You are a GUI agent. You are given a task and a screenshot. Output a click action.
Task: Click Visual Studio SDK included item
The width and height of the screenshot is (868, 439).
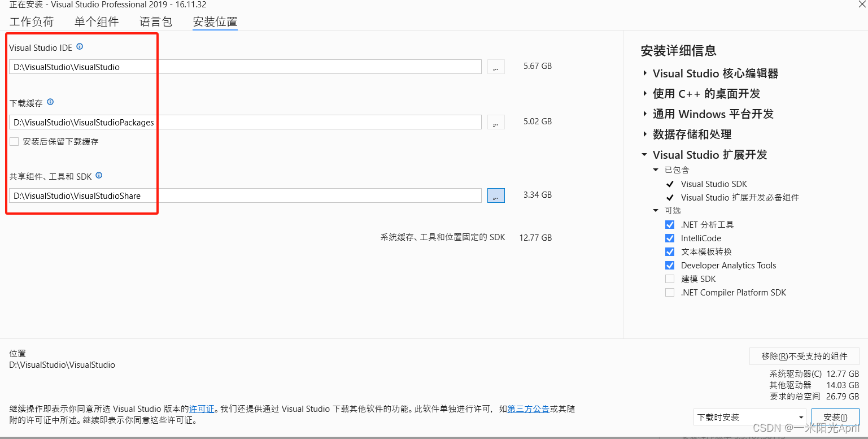(x=714, y=184)
